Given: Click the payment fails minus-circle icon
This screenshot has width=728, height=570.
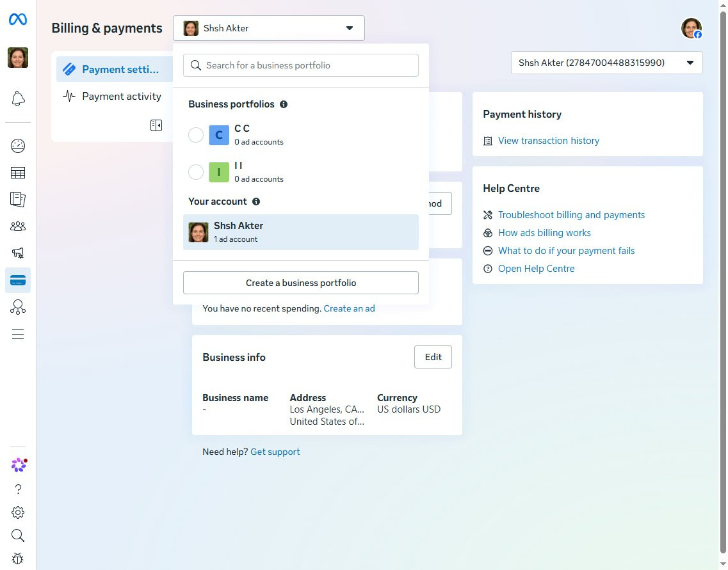Looking at the screenshot, I should (x=487, y=251).
